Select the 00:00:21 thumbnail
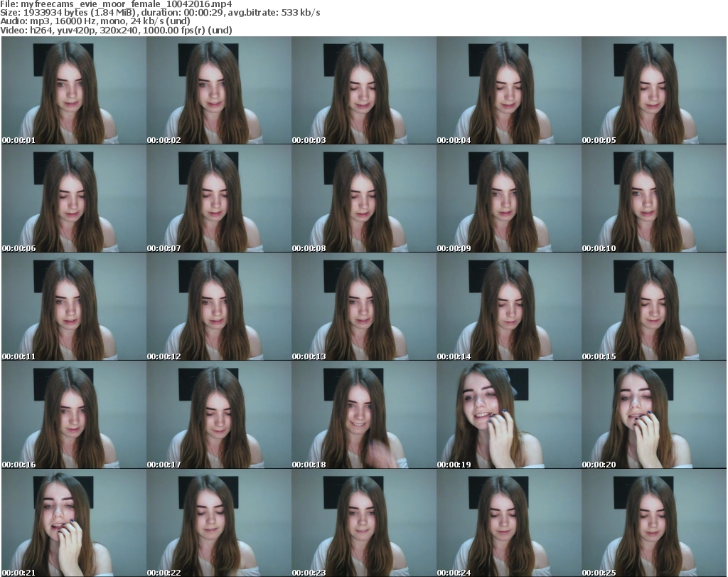 [74, 523]
